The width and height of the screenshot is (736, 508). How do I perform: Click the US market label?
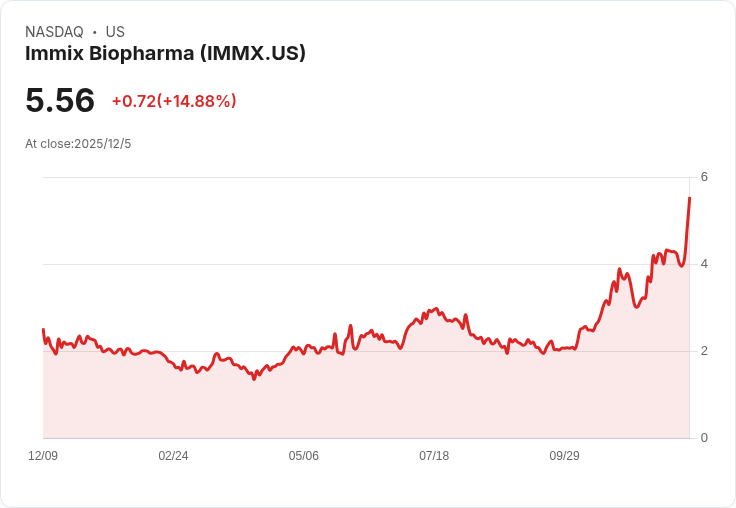[115, 32]
